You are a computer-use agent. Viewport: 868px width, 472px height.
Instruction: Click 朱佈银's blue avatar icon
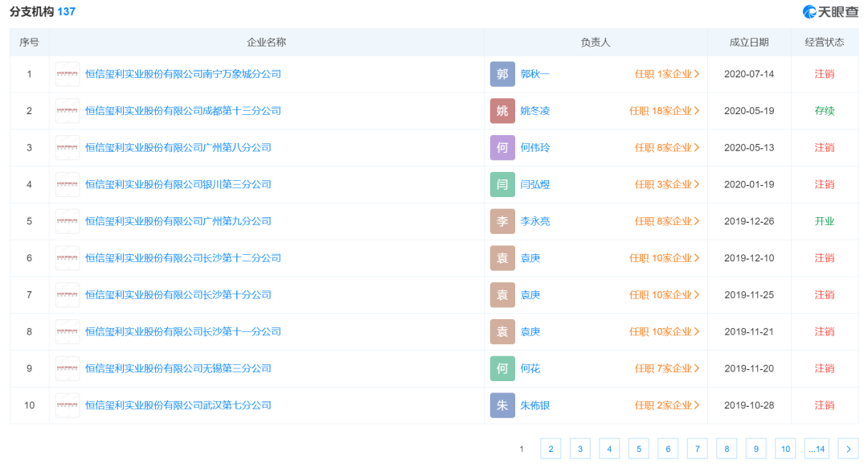(502, 405)
